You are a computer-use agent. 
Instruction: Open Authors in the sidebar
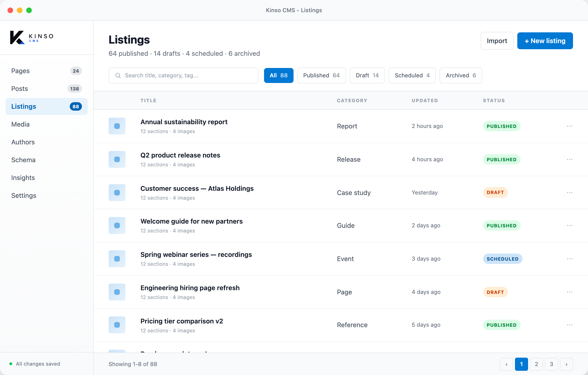click(46, 142)
